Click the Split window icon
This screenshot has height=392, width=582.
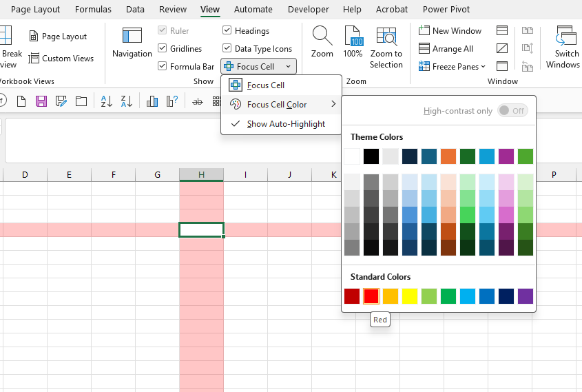click(x=502, y=30)
